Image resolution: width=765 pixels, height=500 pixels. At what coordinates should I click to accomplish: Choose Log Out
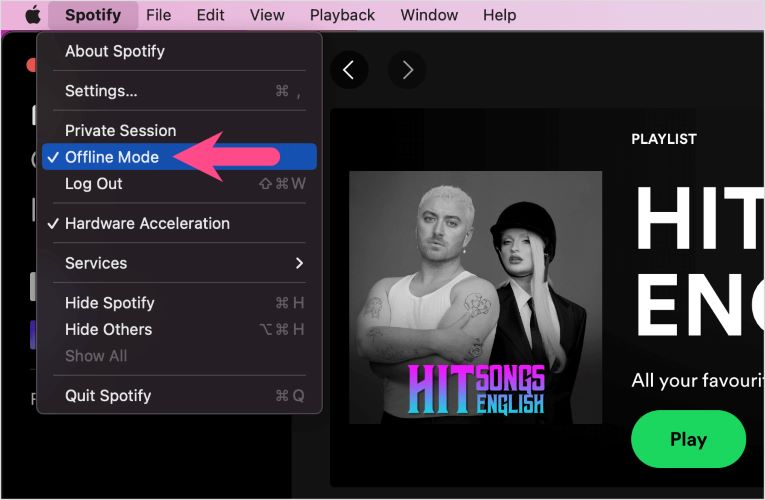94,184
